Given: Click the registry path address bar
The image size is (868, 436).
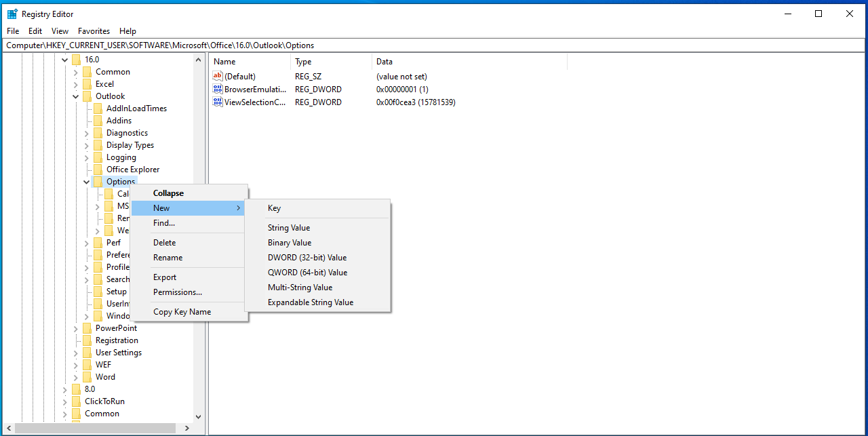Looking at the screenshot, I should click(x=434, y=45).
